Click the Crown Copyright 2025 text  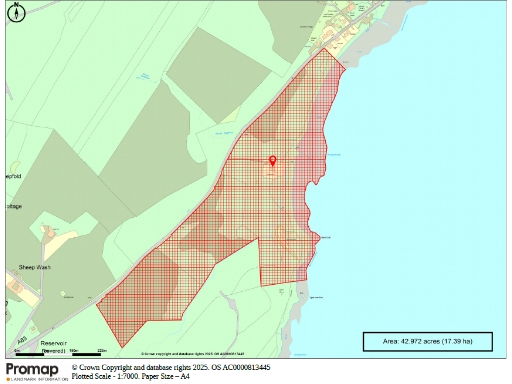(x=171, y=367)
